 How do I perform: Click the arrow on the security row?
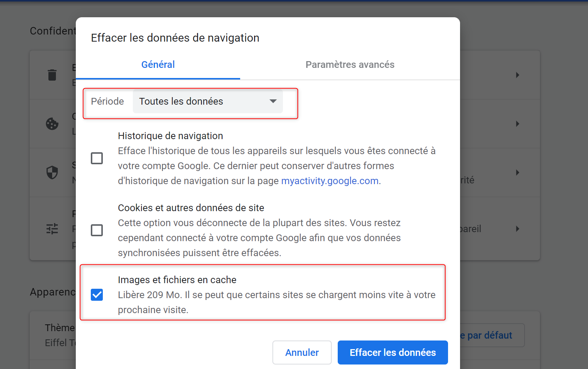click(x=517, y=172)
